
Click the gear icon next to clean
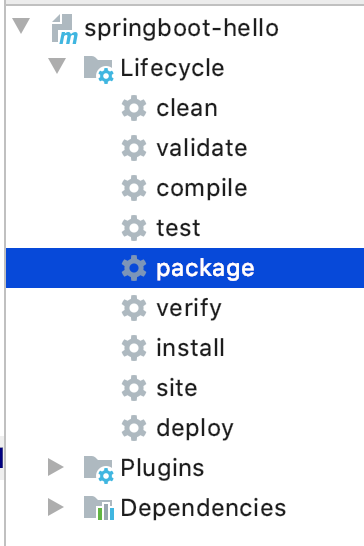click(134, 108)
